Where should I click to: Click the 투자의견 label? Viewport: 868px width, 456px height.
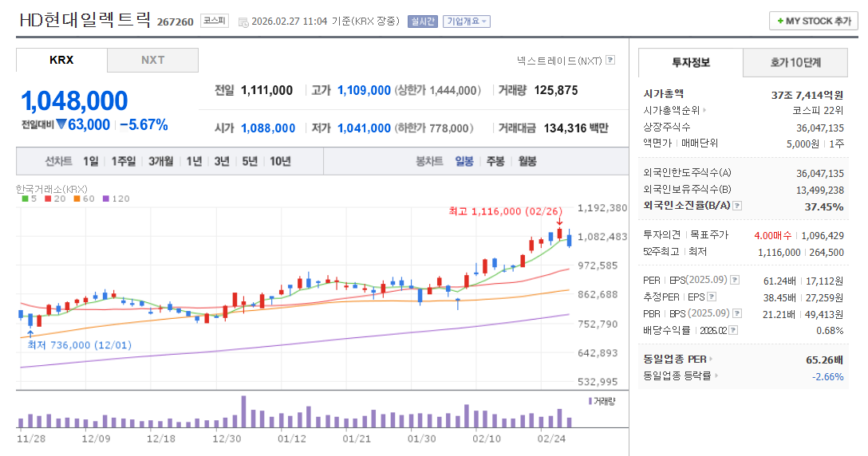pyautogui.click(x=662, y=235)
